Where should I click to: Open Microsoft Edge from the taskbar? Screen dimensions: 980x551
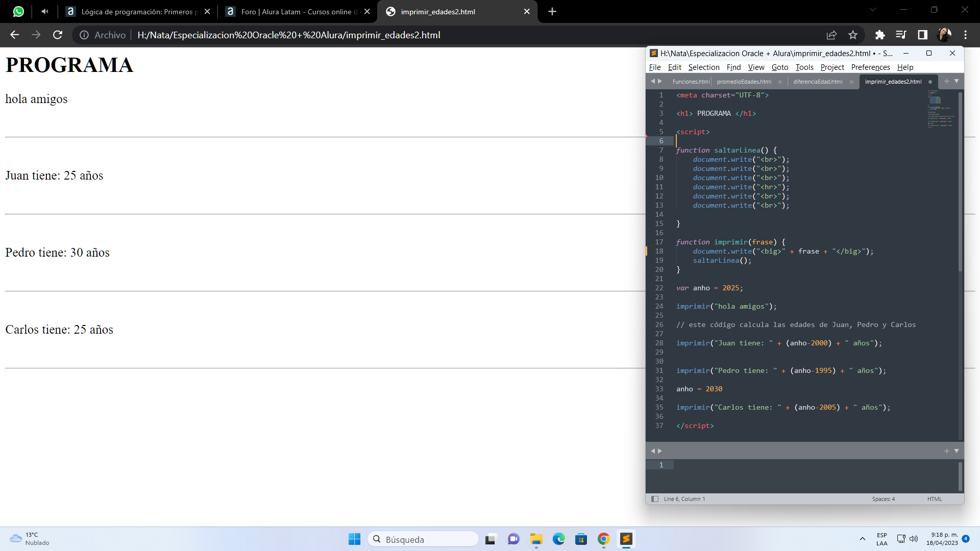(x=558, y=539)
